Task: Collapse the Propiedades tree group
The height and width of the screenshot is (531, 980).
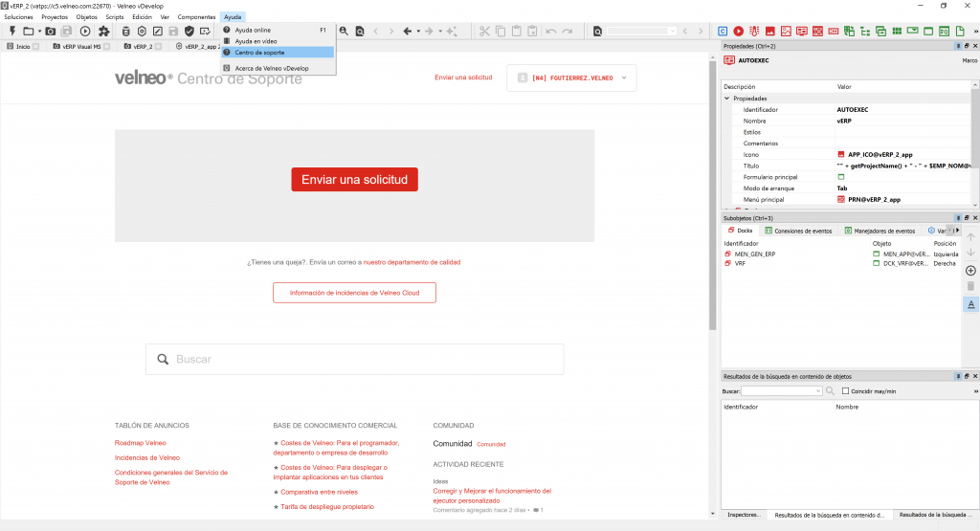Action: click(727, 99)
